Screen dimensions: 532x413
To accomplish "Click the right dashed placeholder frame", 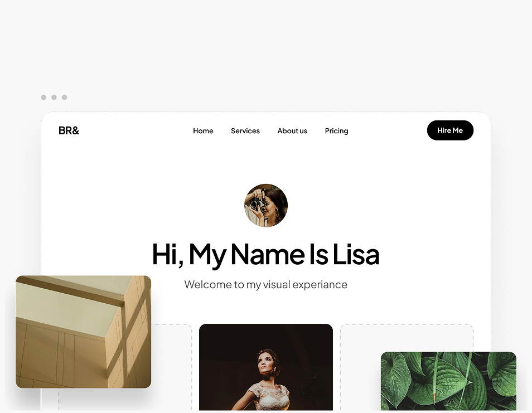I will pyautogui.click(x=407, y=338).
